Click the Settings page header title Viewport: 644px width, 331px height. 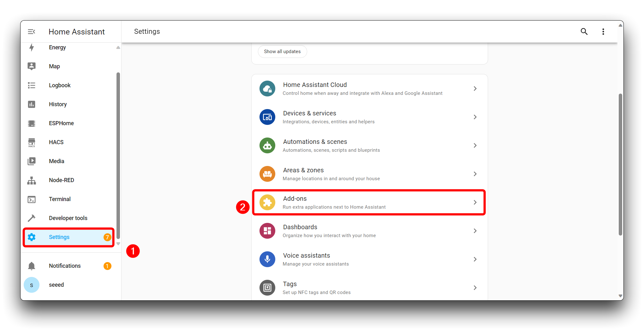pos(147,31)
